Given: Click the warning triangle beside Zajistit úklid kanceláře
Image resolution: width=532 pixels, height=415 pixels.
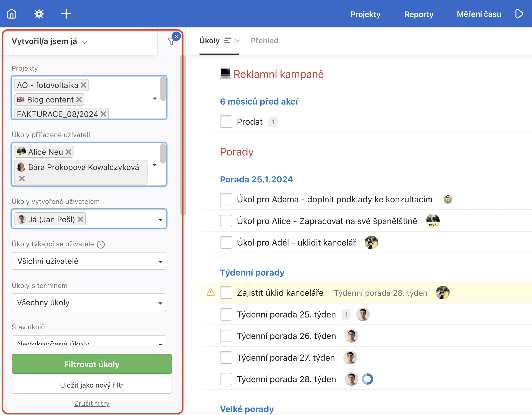Looking at the screenshot, I should point(211,293).
